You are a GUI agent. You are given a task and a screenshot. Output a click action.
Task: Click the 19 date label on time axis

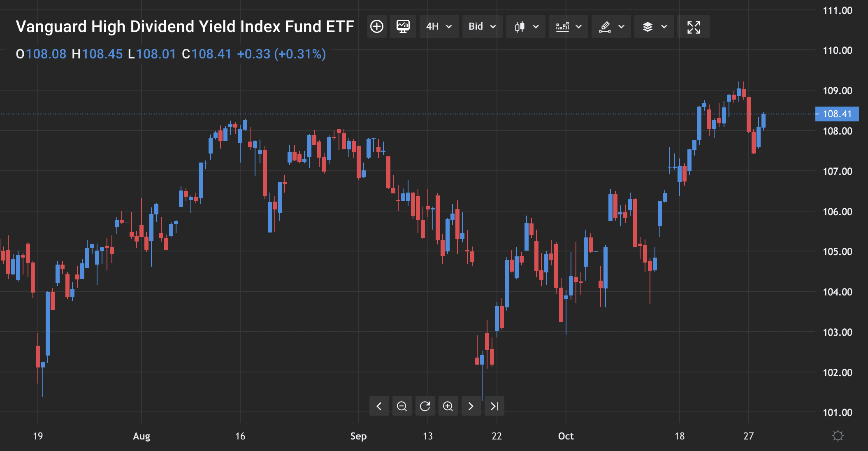(38, 436)
